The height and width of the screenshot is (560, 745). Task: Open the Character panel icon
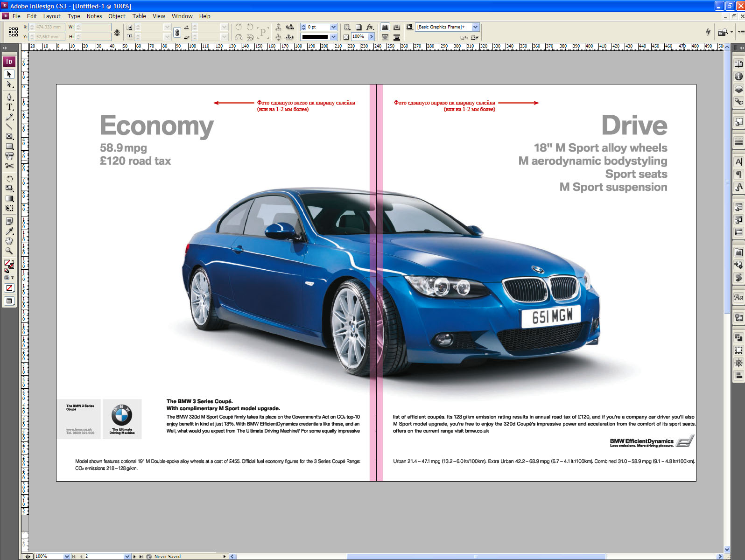coord(738,161)
